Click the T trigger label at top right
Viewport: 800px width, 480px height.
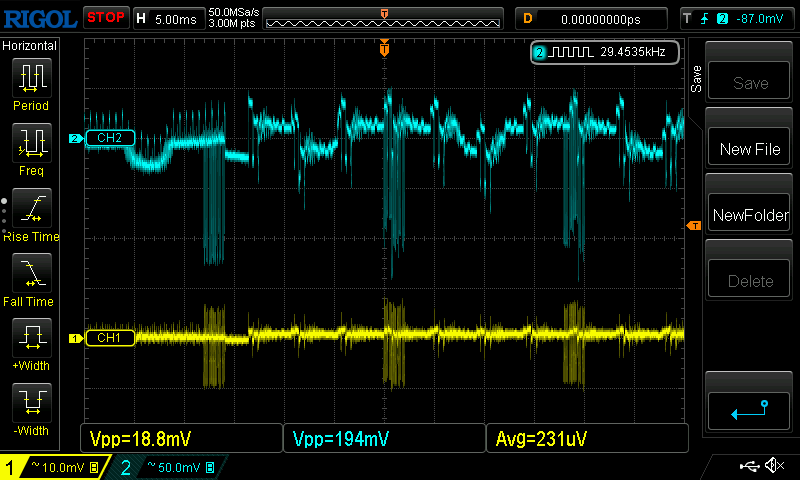click(687, 19)
